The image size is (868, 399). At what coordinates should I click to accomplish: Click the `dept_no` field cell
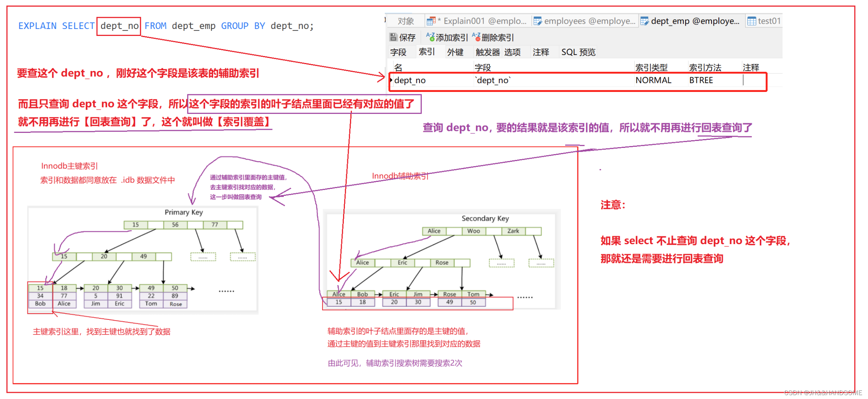click(554, 80)
